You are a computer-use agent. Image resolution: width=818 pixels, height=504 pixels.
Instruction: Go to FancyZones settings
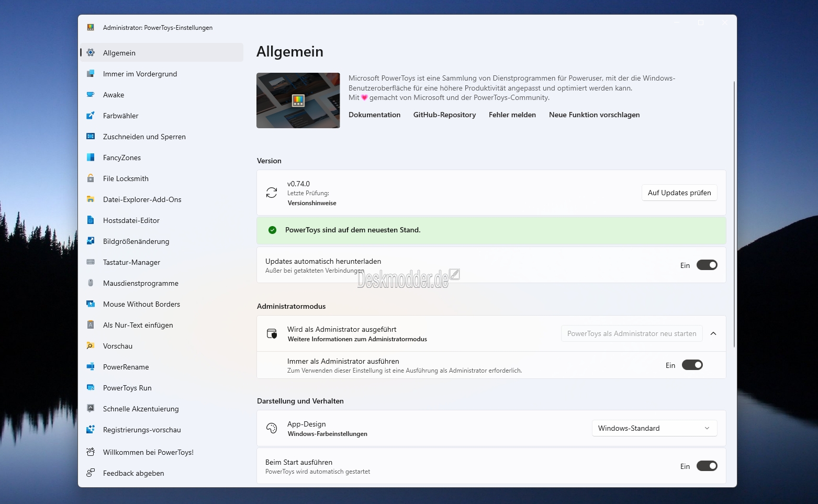pos(162,158)
